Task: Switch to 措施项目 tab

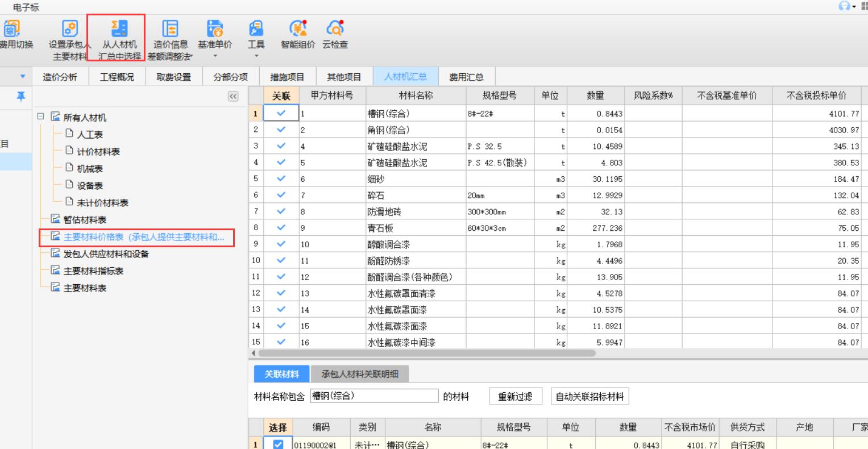Action: click(287, 77)
